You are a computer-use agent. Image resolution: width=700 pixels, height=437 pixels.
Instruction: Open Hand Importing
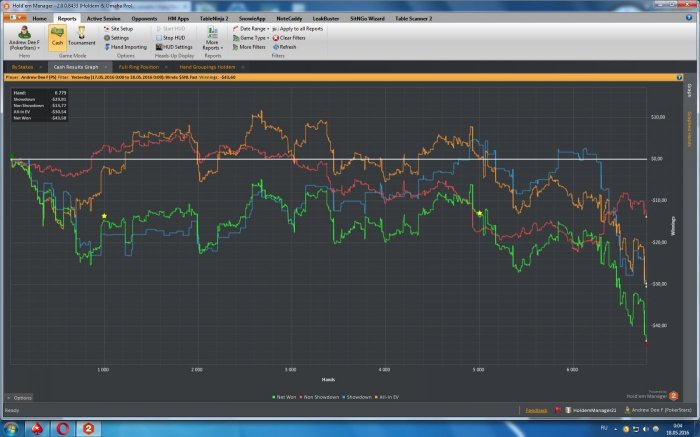(x=126, y=46)
